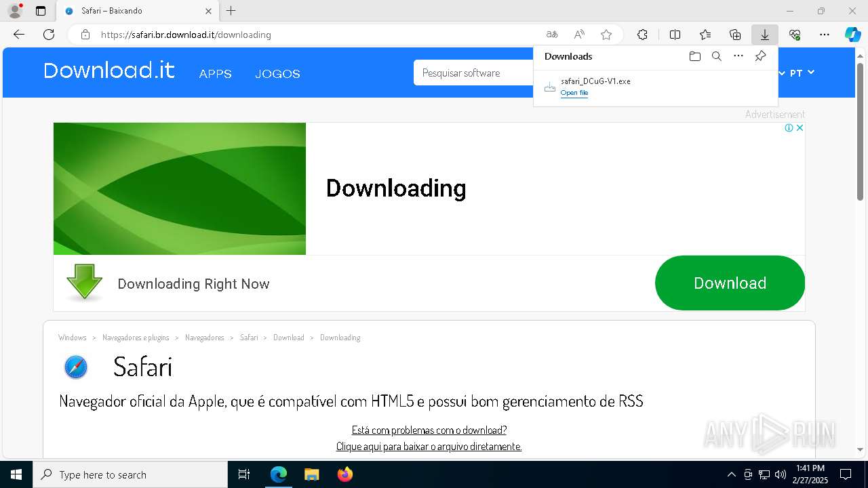Click the safari_DCuG-V1.exe filename
This screenshot has height=488, width=868.
(595, 81)
